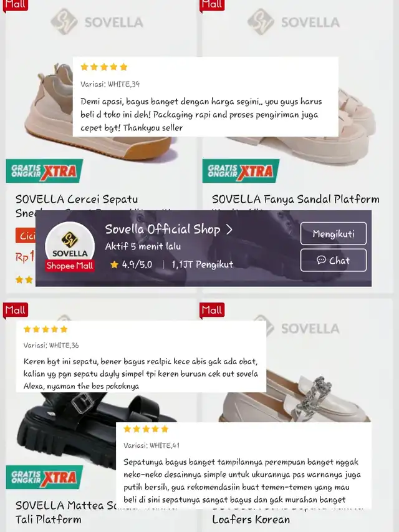399x532 pixels.
Task: Click the gold rating star beside 4.9/5.0
Action: (114, 264)
